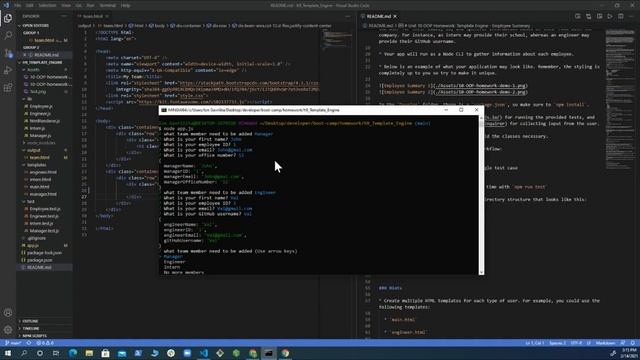Image resolution: width=640 pixels, height=360 pixels.
Task: Open the README preview to the side
Action: pyautogui.click(x=599, y=16)
